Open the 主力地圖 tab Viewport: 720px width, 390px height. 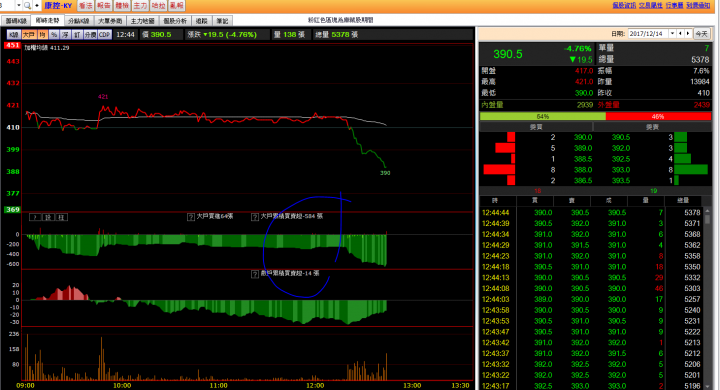[x=142, y=21]
